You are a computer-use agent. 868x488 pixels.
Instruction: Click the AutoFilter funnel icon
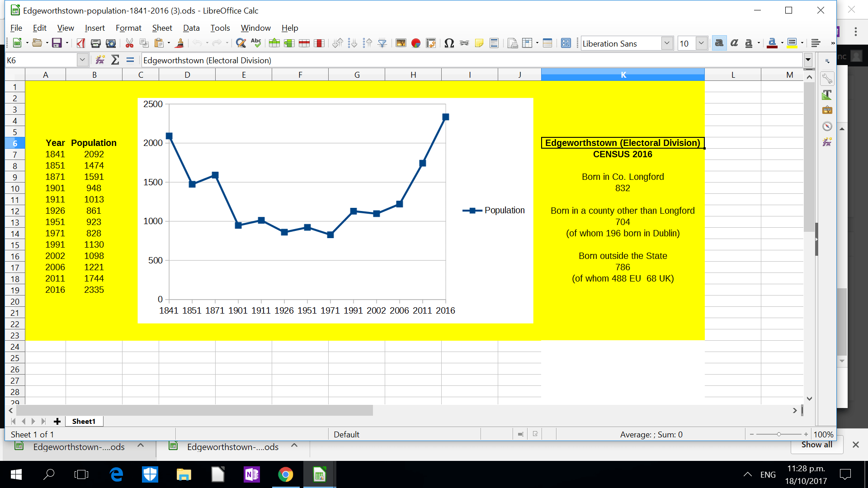coord(382,43)
